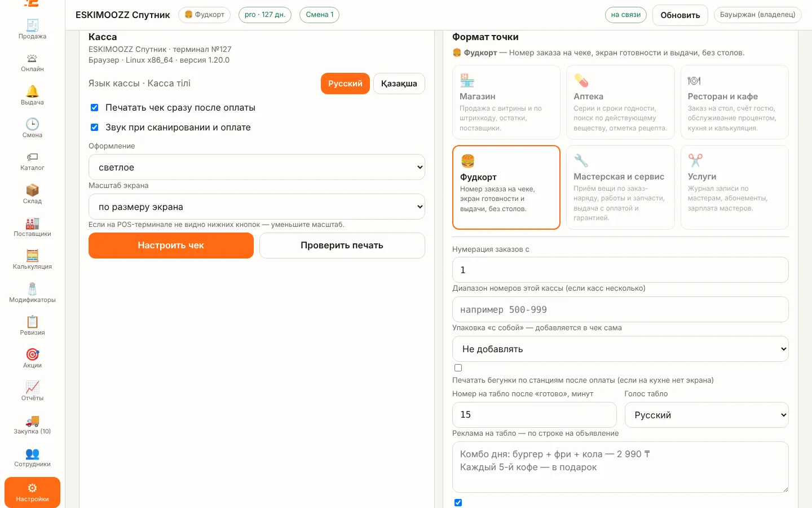Image resolution: width=812 pixels, height=508 pixels.
Task: Select Мастерская и сервис format
Action: coord(620,187)
